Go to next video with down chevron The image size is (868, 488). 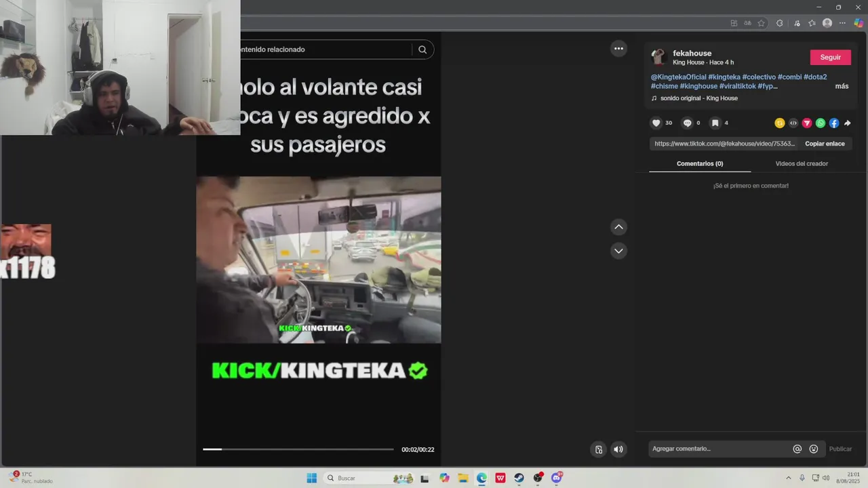tap(618, 251)
